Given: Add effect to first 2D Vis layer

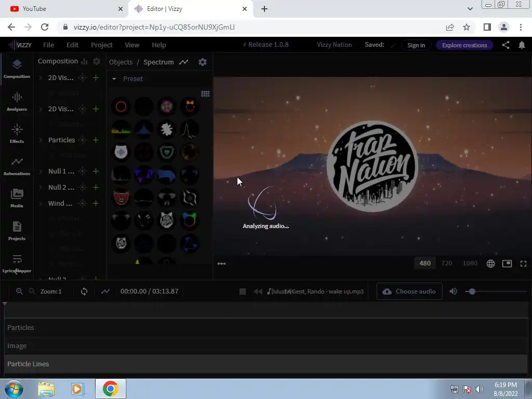Looking at the screenshot, I should [96, 78].
